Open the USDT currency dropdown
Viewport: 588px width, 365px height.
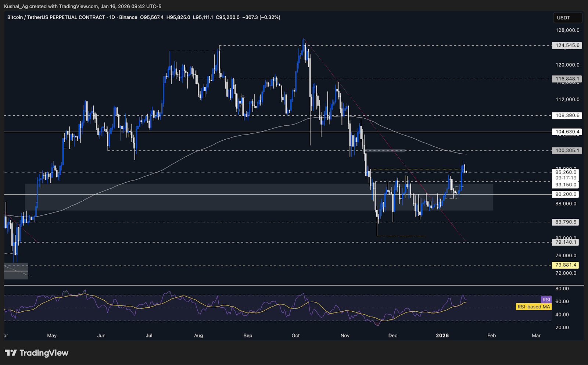[x=567, y=18]
